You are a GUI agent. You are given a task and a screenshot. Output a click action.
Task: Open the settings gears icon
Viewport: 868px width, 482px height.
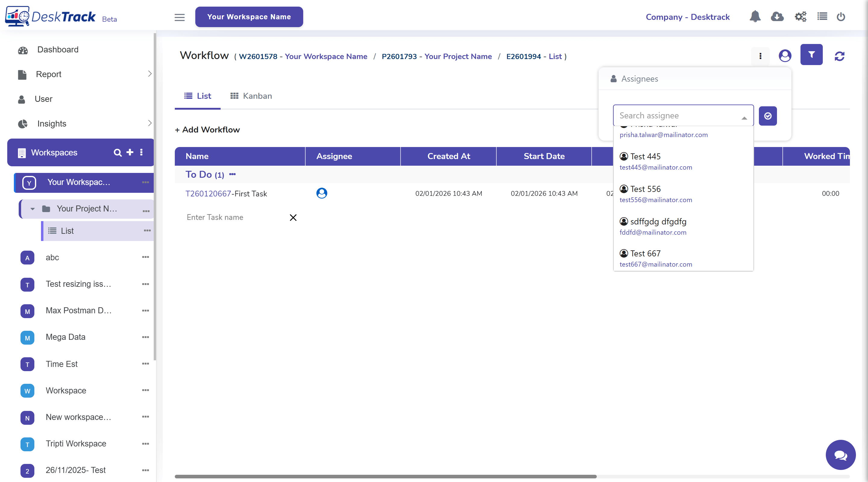tap(800, 17)
